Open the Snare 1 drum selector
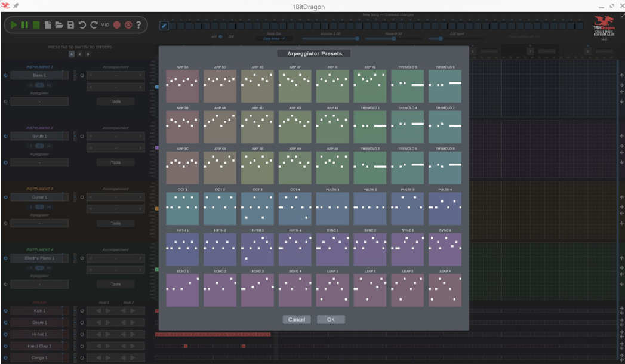625x364 pixels. (x=39, y=323)
